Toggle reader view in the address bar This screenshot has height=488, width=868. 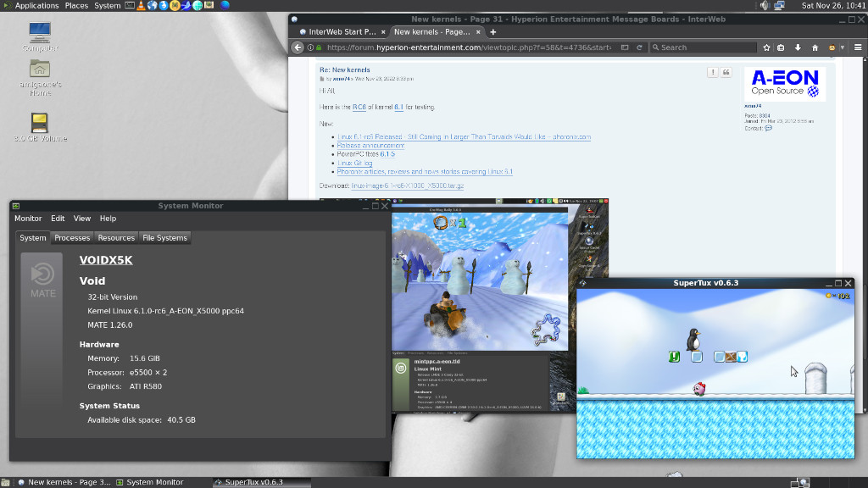(625, 47)
